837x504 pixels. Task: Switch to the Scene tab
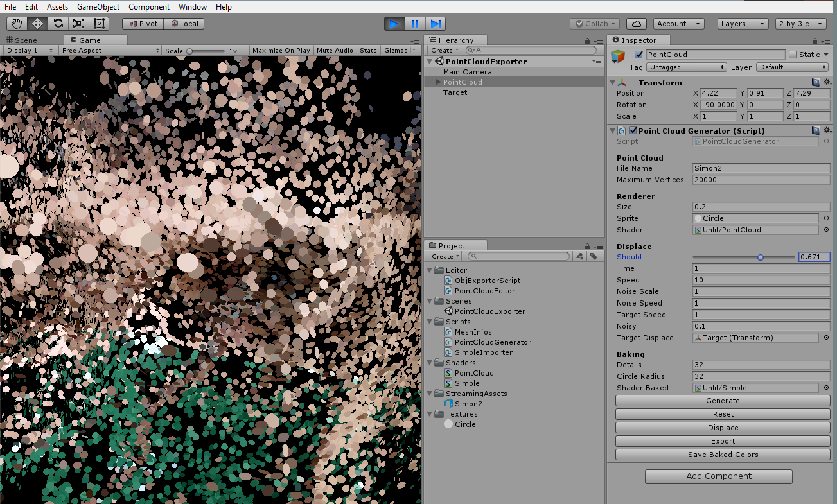(x=22, y=40)
